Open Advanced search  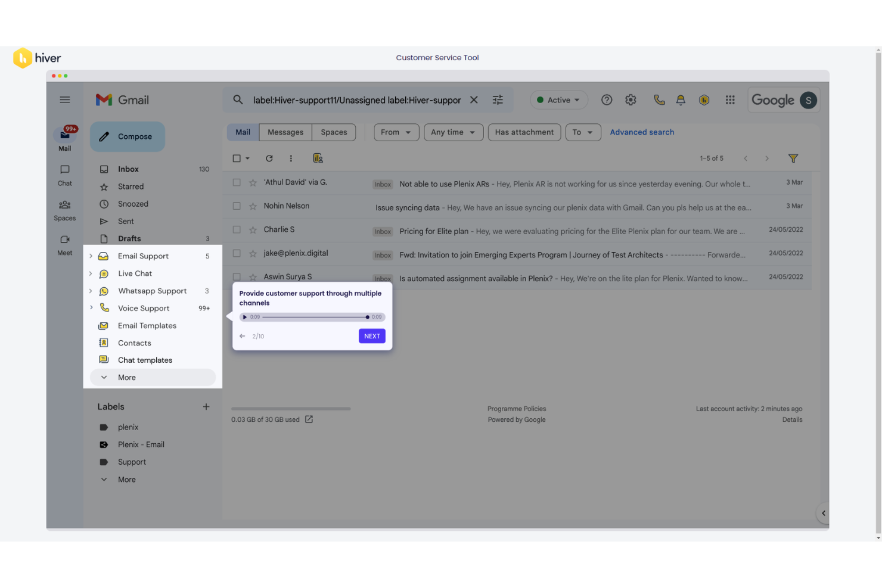click(642, 132)
